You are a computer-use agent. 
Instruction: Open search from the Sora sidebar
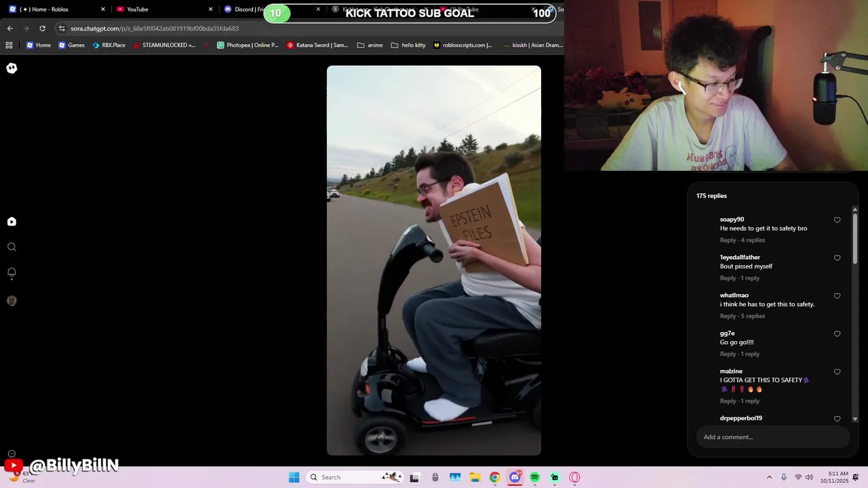point(12,247)
